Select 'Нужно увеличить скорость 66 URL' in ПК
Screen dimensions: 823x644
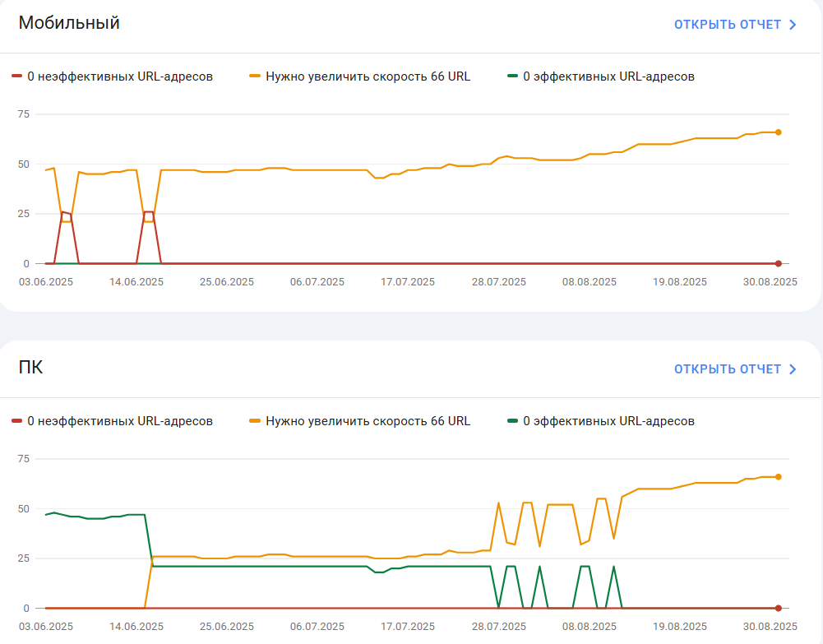(368, 420)
